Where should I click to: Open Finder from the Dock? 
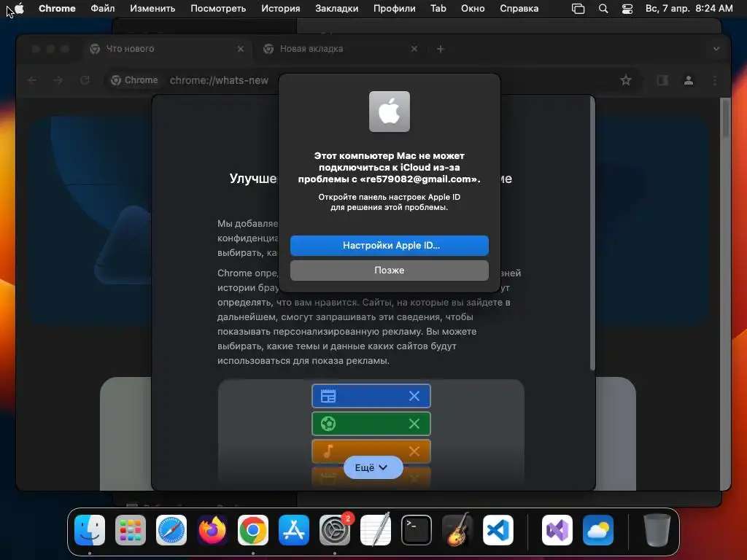pos(90,530)
